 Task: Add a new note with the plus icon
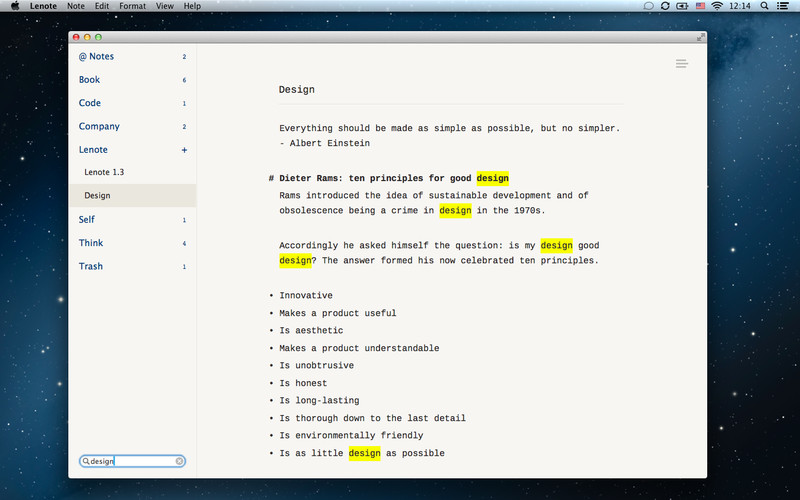[184, 150]
